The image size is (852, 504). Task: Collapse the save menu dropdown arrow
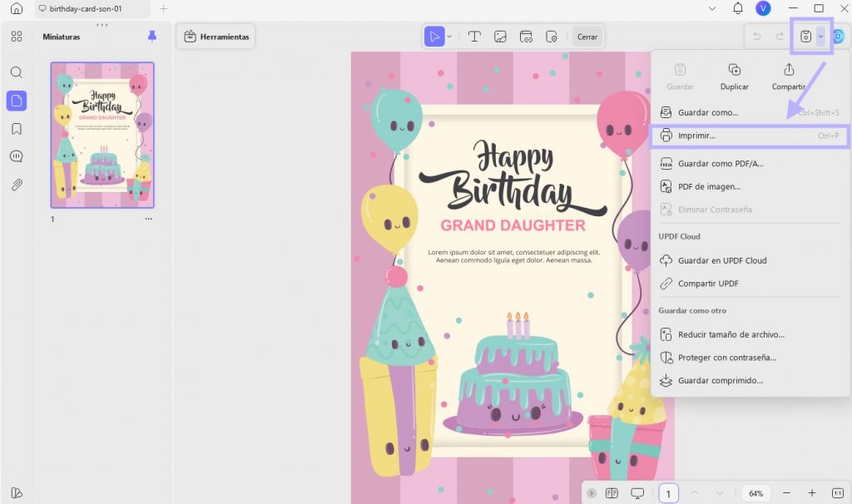point(820,37)
